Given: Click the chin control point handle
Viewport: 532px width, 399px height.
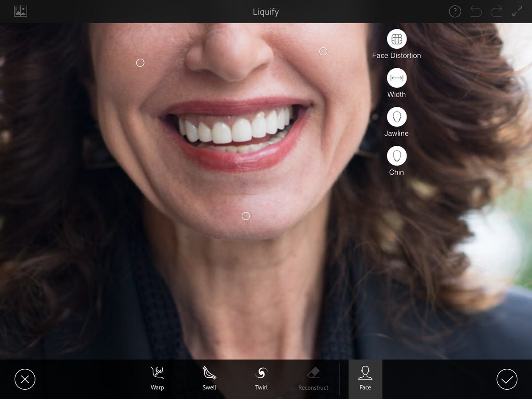Looking at the screenshot, I should pyautogui.click(x=246, y=216).
